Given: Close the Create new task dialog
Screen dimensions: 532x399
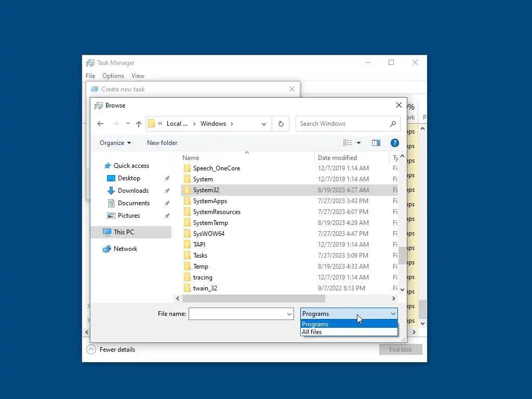Looking at the screenshot, I should pyautogui.click(x=292, y=89).
